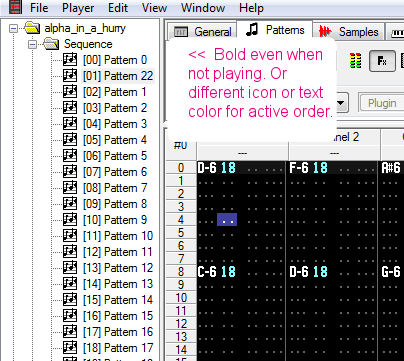This screenshot has height=361, width=404.
Task: Click pattern icon beside [00] Pattern 0
Action: [x=70, y=59]
